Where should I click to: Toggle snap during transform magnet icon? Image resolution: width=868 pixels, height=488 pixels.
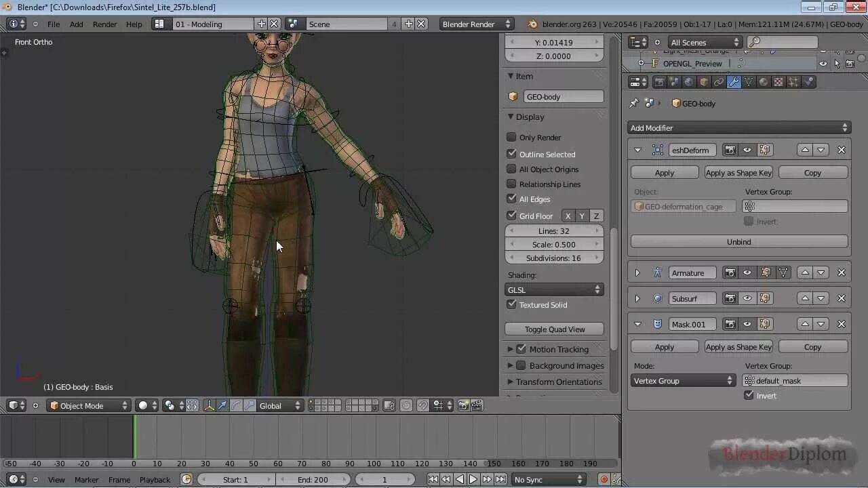pyautogui.click(x=422, y=405)
